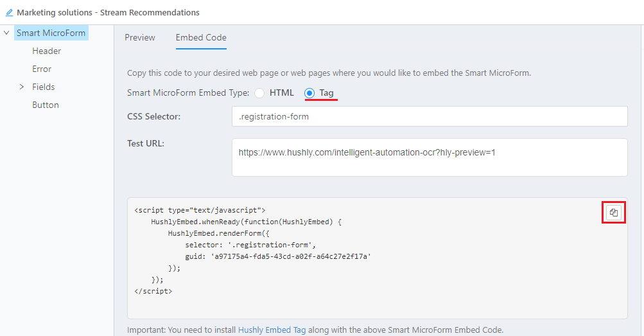
Task: Click the 'Copy this code' instruction text
Action: click(x=329, y=73)
